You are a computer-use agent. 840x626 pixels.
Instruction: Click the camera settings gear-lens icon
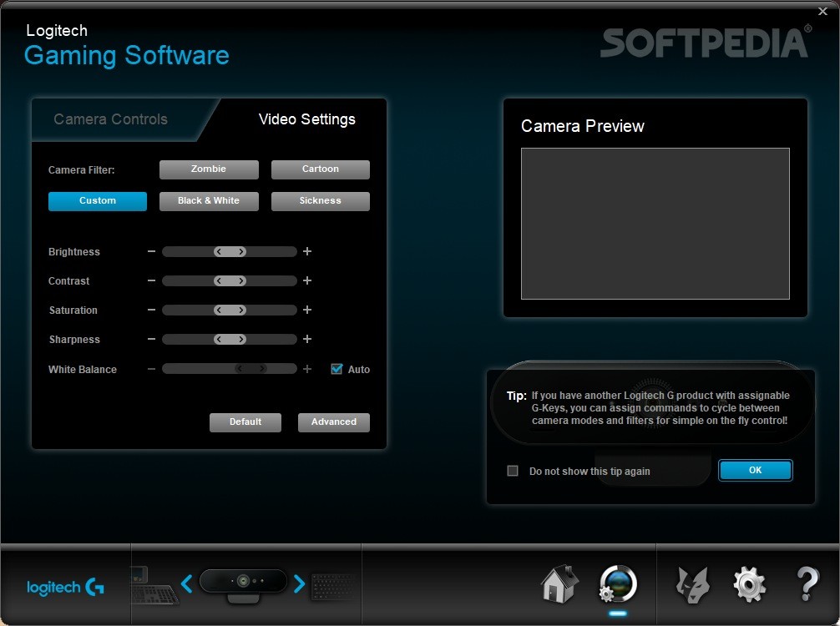click(617, 583)
